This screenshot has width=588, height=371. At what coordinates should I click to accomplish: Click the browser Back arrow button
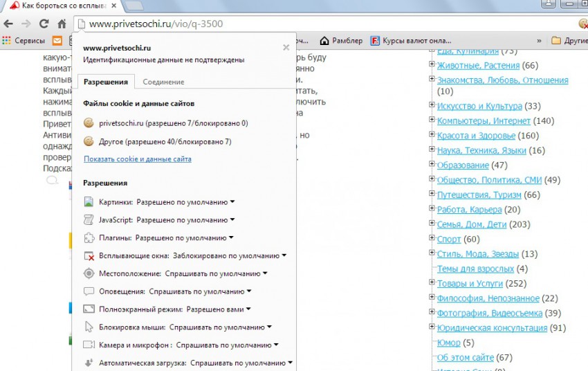click(x=9, y=24)
